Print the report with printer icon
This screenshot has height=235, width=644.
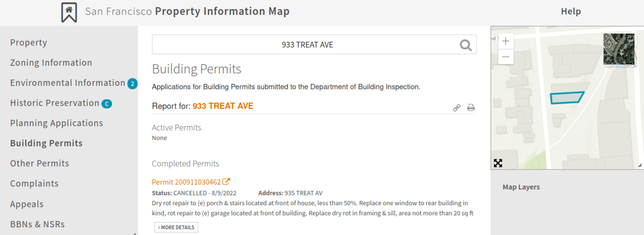point(471,107)
